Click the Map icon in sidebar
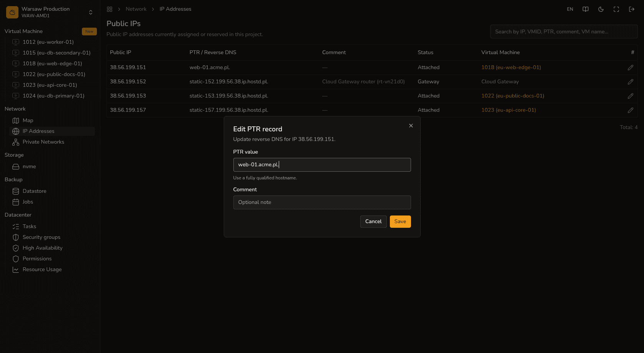644x353 pixels. coord(16,121)
